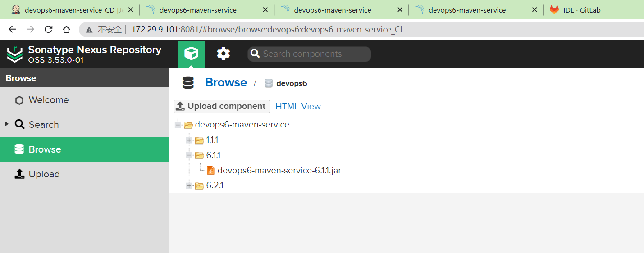
Task: Click the not-secure warning icon in address bar
Action: [x=89, y=30]
